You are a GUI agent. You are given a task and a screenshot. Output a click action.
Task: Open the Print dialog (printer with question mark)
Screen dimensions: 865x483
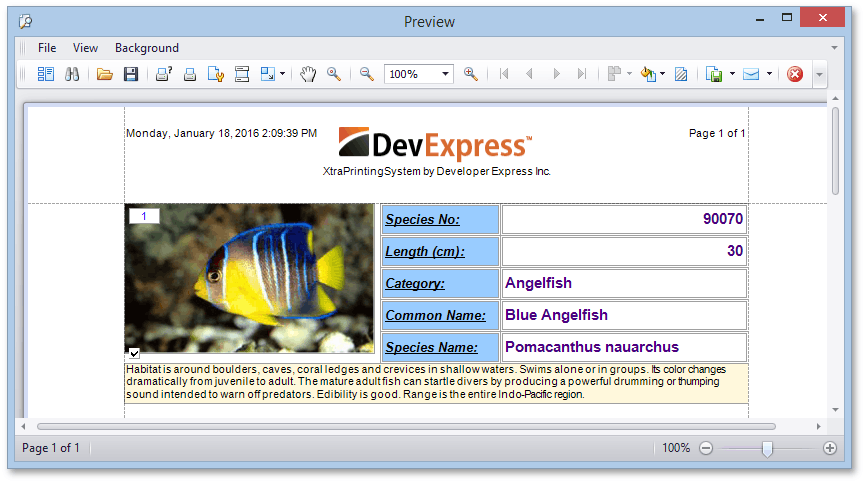164,74
